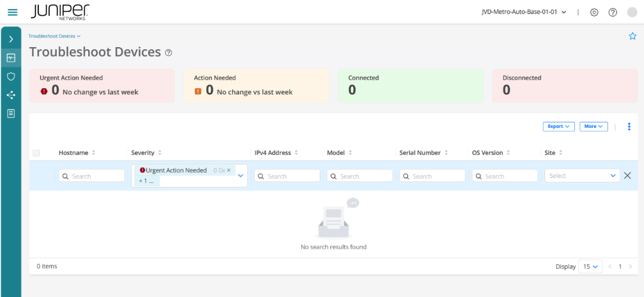This screenshot has height=297, width=644.
Task: Change Display rows per page dropdown
Action: click(x=590, y=267)
